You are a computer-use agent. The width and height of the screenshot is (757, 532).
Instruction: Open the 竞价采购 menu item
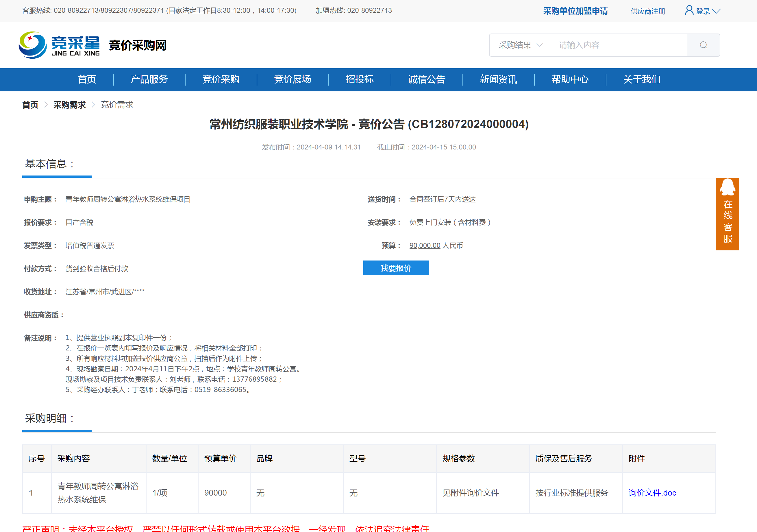(221, 80)
